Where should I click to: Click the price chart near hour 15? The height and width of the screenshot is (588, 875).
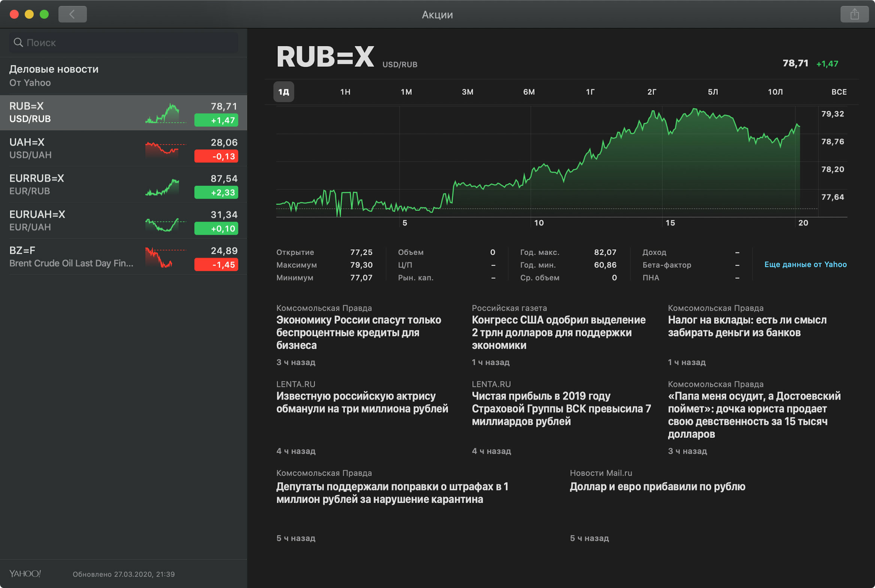point(662,161)
